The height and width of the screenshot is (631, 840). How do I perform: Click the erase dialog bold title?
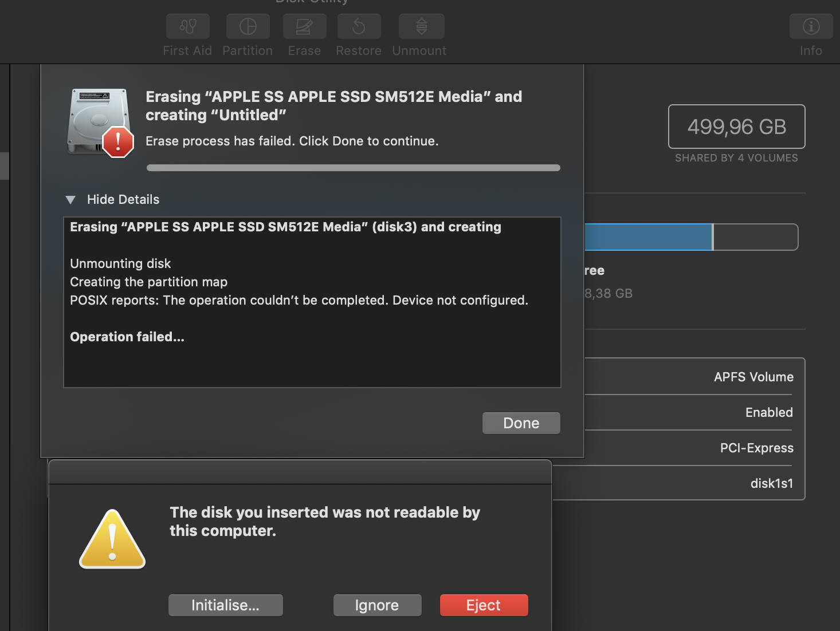pos(334,106)
